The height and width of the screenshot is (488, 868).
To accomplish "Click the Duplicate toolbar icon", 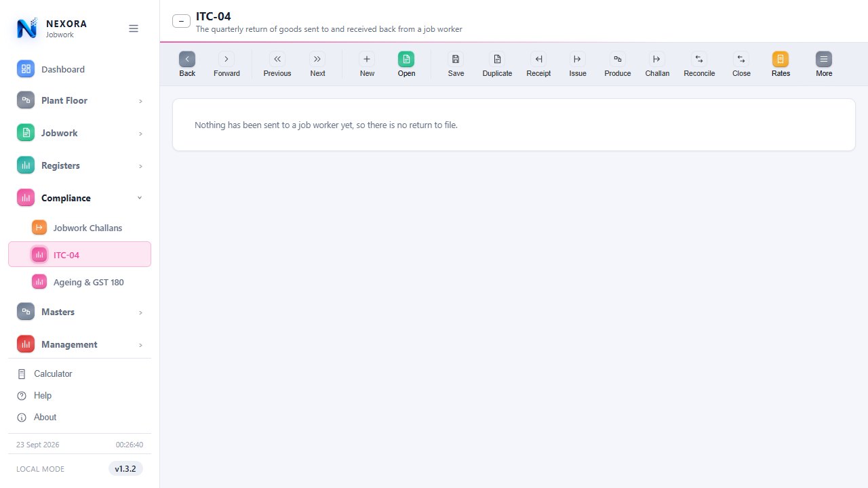I will [x=497, y=59].
